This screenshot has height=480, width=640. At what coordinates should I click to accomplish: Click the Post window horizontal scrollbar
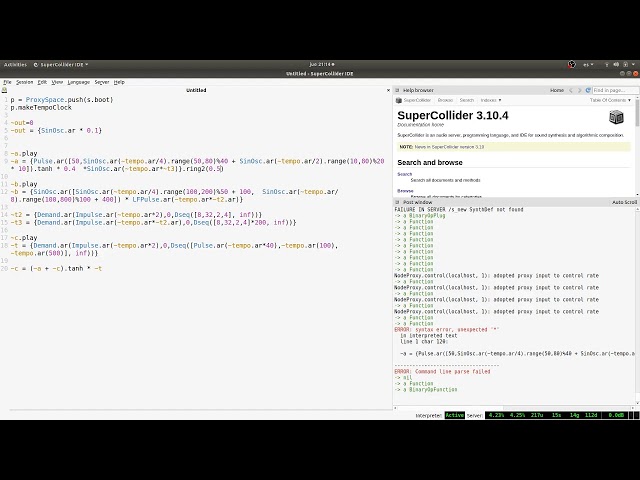(x=514, y=408)
